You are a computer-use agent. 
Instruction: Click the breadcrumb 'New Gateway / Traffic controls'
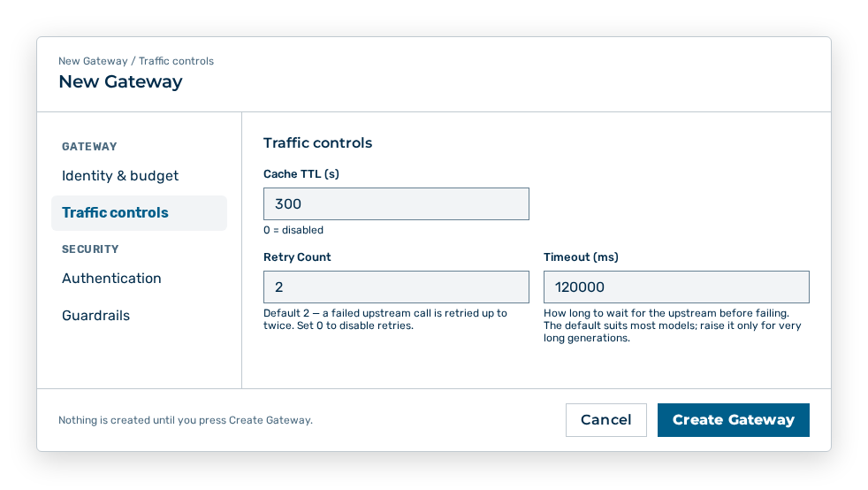[136, 61]
